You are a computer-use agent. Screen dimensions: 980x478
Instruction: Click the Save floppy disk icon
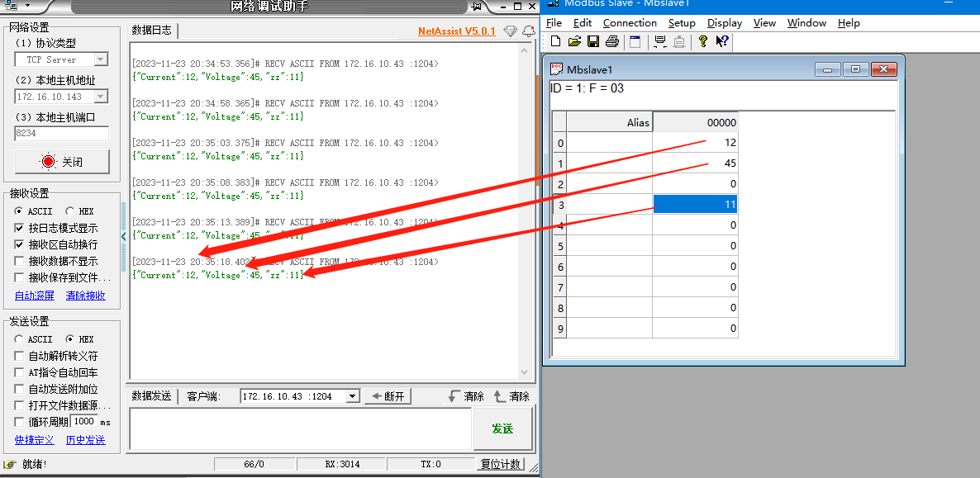click(592, 41)
